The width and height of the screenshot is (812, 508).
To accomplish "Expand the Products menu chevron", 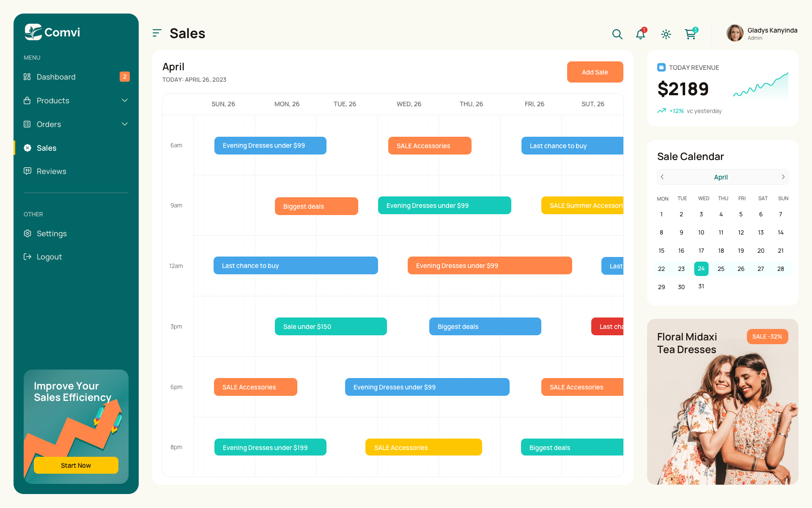I will pos(124,100).
